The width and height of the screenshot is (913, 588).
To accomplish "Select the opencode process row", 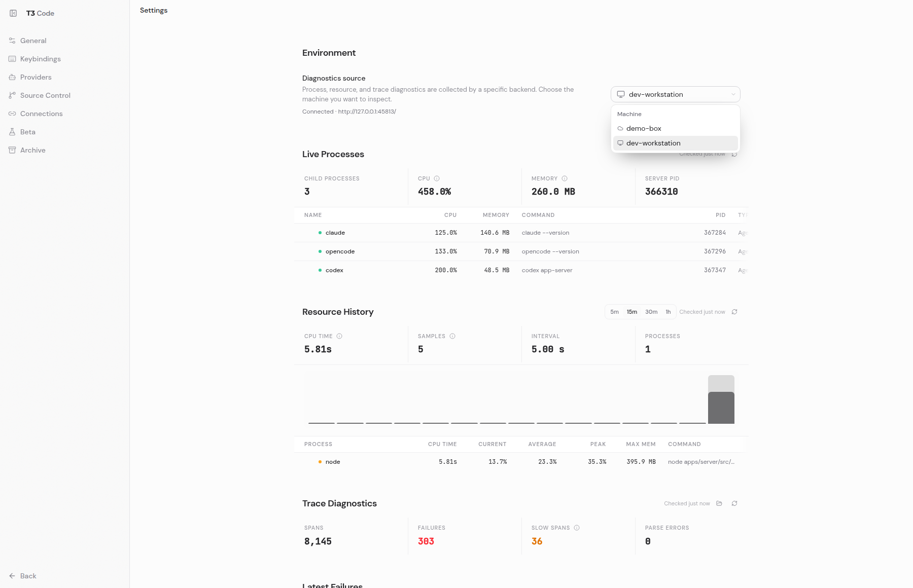I will (521, 251).
